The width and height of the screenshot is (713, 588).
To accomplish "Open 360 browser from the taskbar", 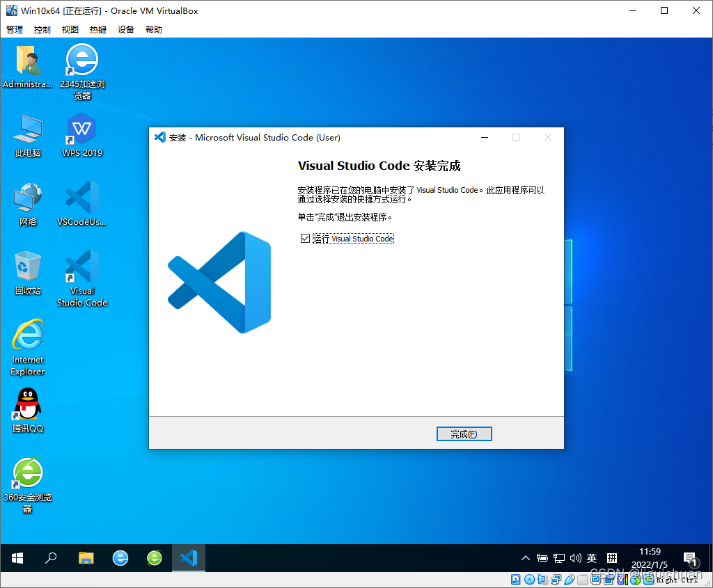I will 155,558.
